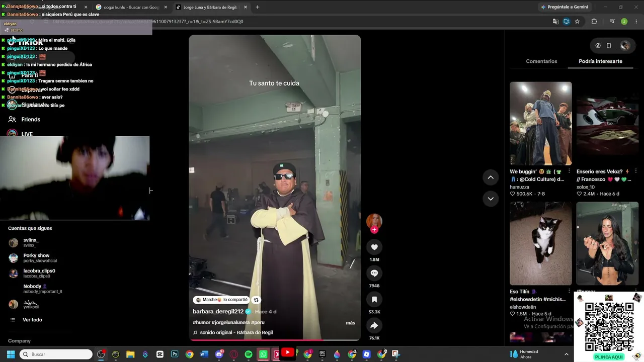The height and width of the screenshot is (362, 644).
Task: Open lacobra_clips0 followed account
Action: [x=32, y=274]
